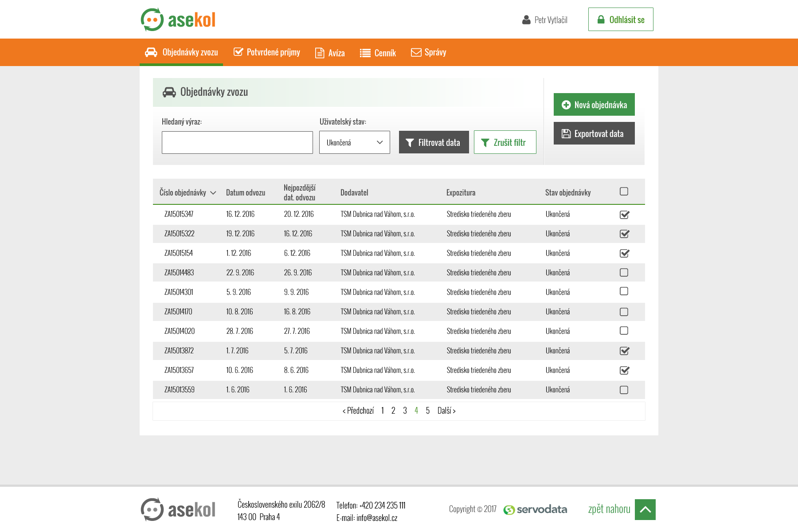Click the phone number +420 234 235 111
This screenshot has height=532, width=798.
pos(383,505)
